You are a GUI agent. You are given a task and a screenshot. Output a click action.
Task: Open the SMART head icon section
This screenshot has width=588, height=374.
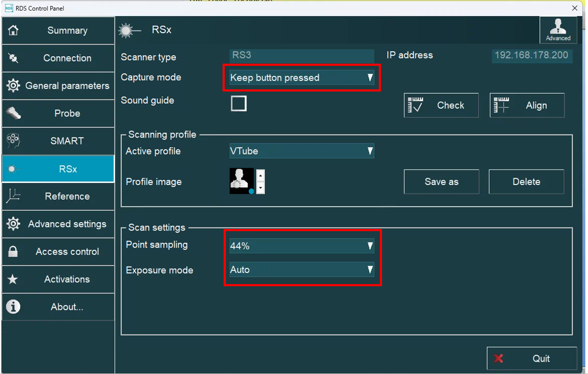click(13, 141)
